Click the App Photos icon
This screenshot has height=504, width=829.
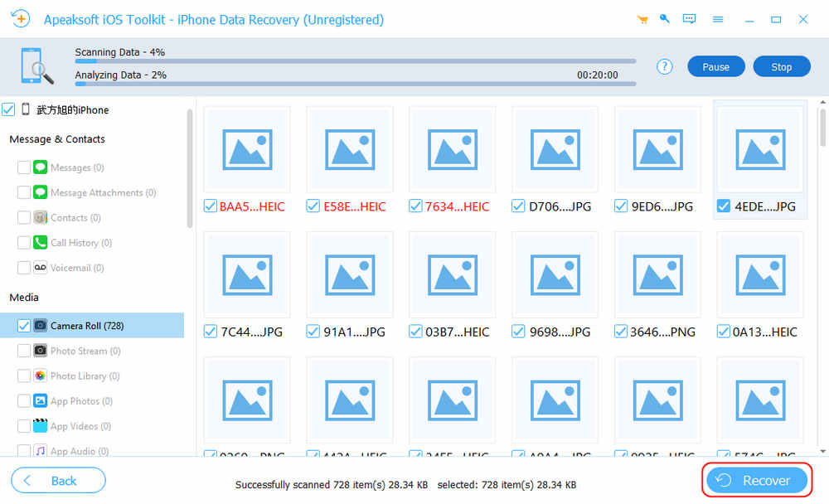tap(40, 401)
